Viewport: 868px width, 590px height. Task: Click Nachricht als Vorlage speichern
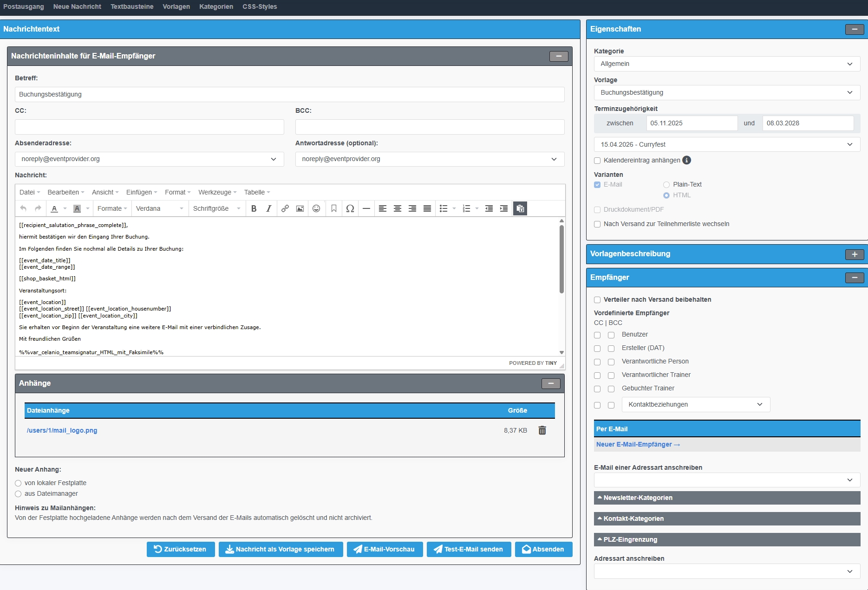point(281,550)
